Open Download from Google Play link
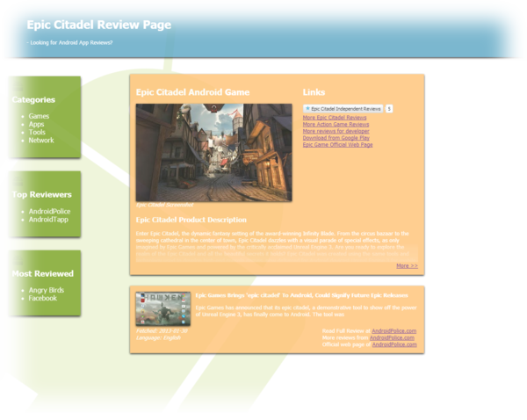Screen dimensions: 527x420 336,138
